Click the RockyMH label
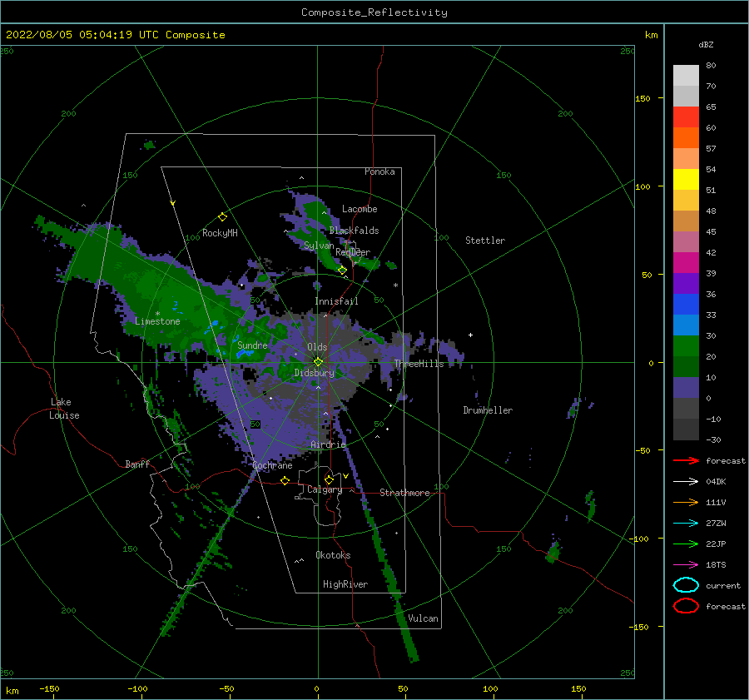 (220, 233)
